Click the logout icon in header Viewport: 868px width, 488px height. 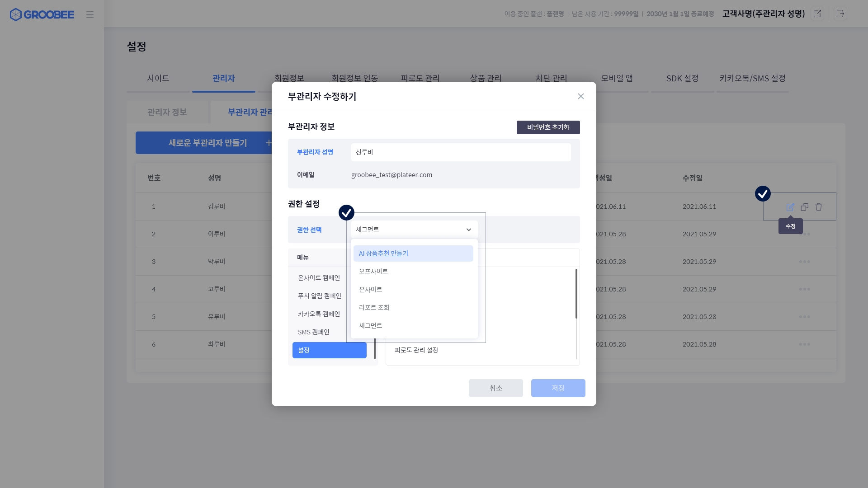[x=840, y=14]
